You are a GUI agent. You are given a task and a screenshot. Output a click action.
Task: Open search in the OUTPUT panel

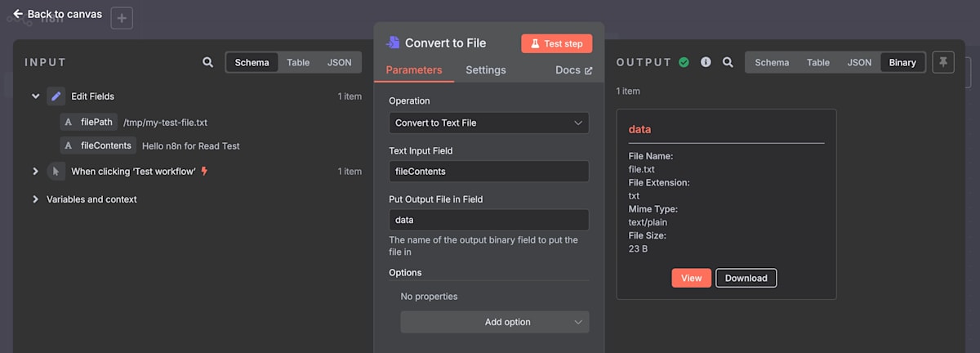tap(728, 62)
